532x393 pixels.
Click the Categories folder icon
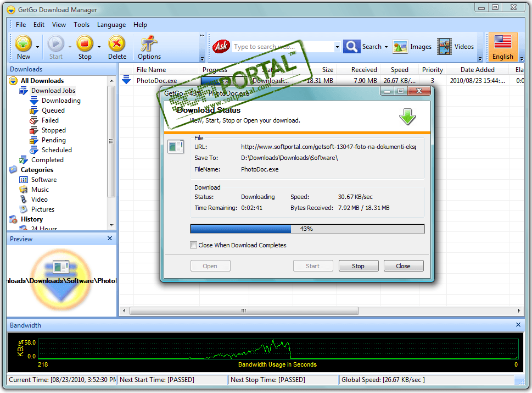coord(13,169)
